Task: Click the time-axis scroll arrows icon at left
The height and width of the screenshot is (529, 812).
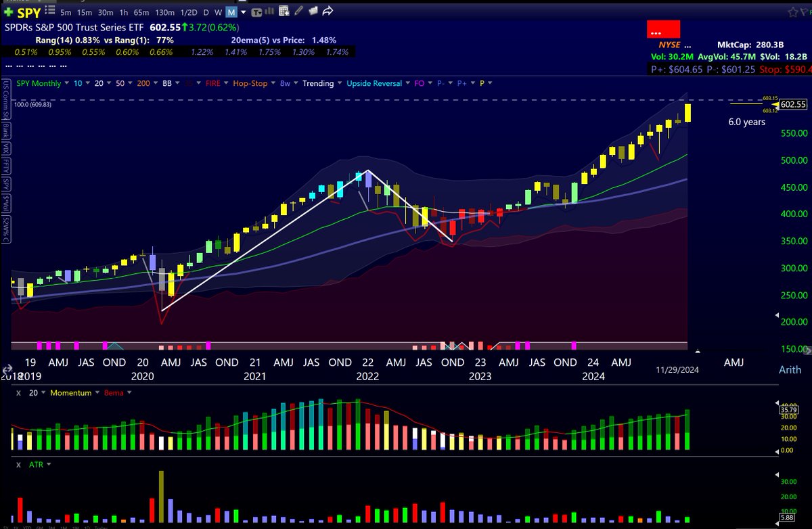Action: (x=9, y=370)
